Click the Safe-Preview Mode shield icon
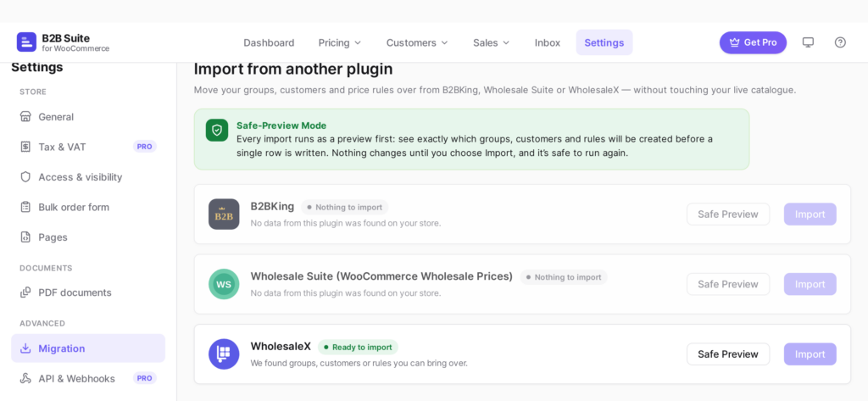This screenshot has width=868, height=401. click(217, 131)
